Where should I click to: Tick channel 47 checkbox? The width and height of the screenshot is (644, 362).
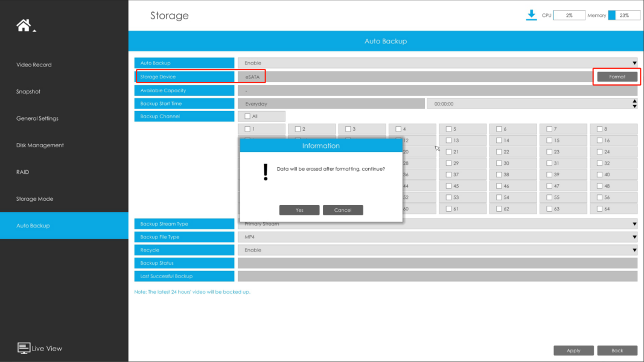(x=549, y=186)
